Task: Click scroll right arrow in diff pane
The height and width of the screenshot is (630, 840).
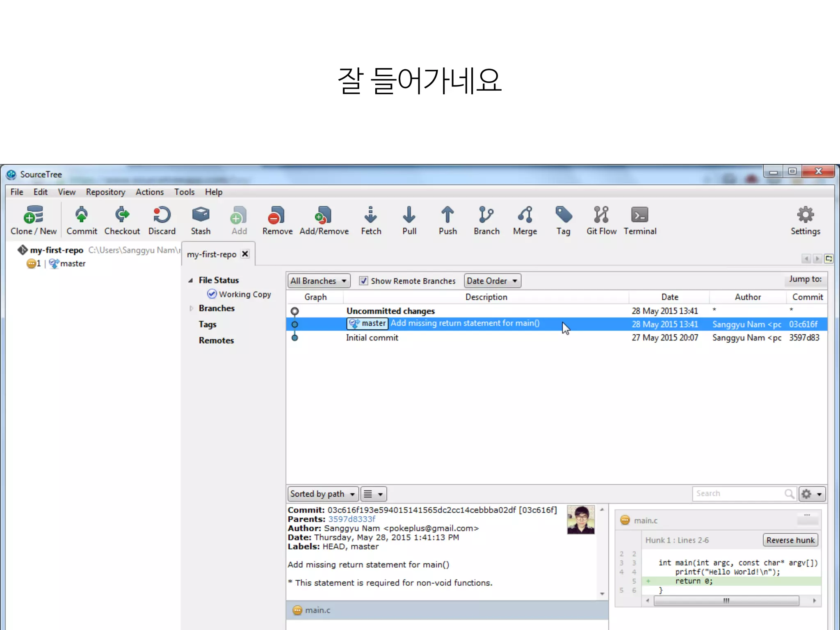Action: [814, 601]
